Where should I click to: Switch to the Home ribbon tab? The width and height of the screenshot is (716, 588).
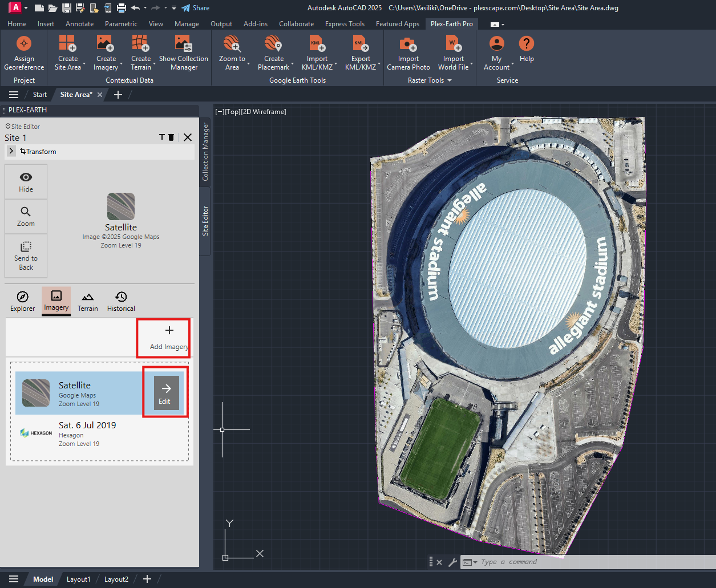point(17,24)
